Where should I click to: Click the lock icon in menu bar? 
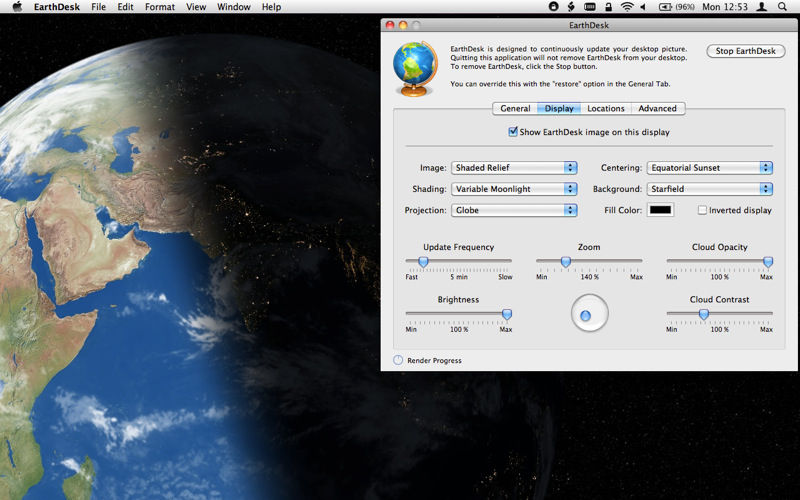[x=608, y=7]
